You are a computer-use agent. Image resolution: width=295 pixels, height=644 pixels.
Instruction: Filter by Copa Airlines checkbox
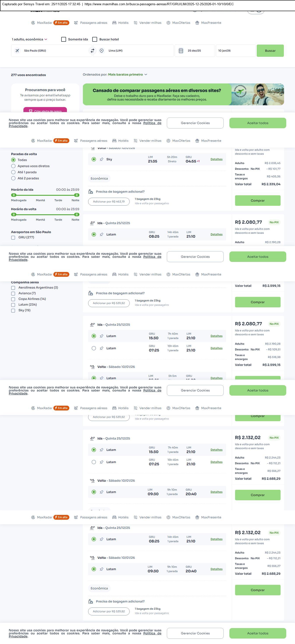point(13,299)
